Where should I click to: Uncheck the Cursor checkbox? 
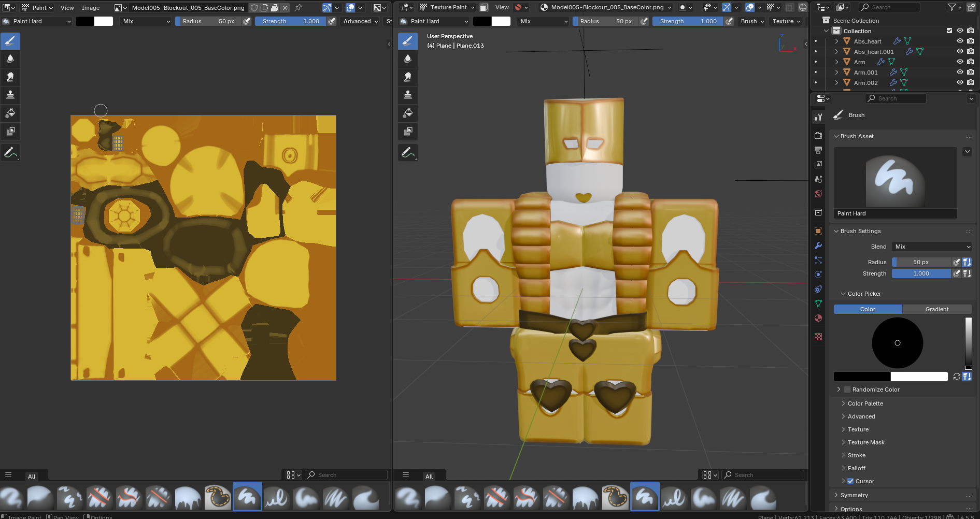pos(850,481)
